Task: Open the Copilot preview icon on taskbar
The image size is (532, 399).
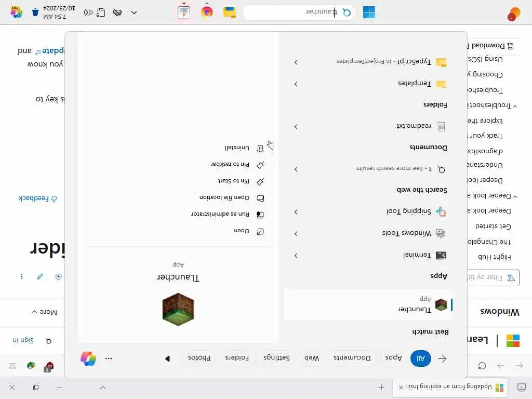Action: 16,12
